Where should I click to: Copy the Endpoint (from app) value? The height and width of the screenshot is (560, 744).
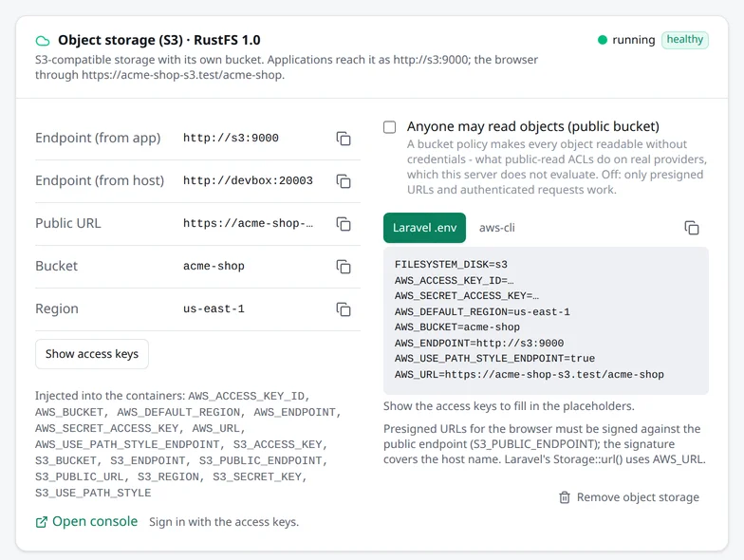point(344,139)
